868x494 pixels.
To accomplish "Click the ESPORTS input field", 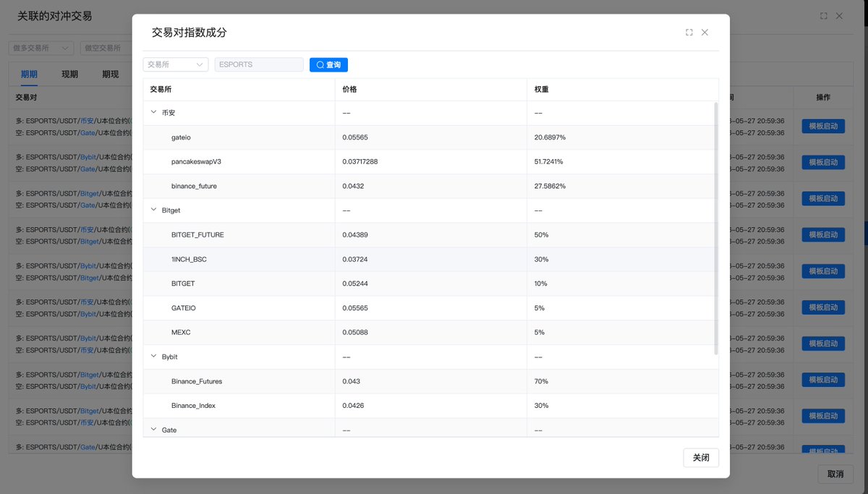I will [x=259, y=64].
